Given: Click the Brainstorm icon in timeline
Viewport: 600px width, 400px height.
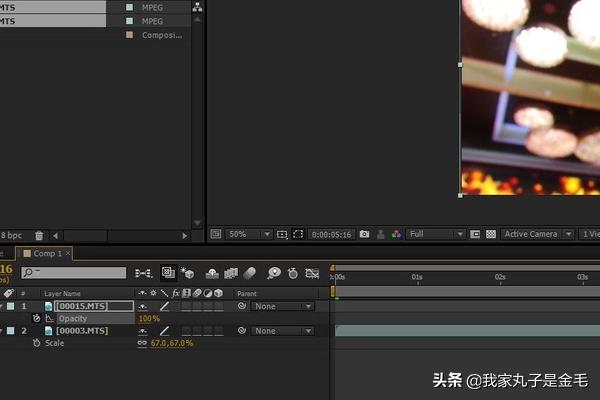Looking at the screenshot, I should point(274,273).
